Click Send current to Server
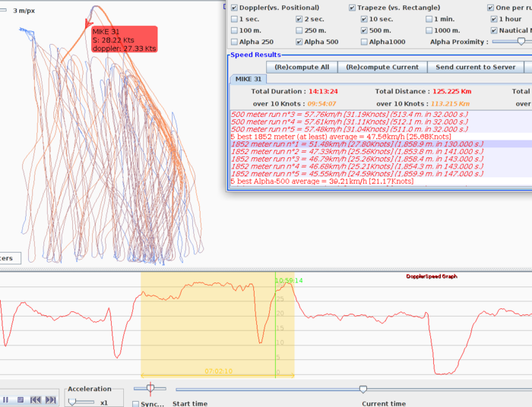532x407 pixels. click(475, 67)
